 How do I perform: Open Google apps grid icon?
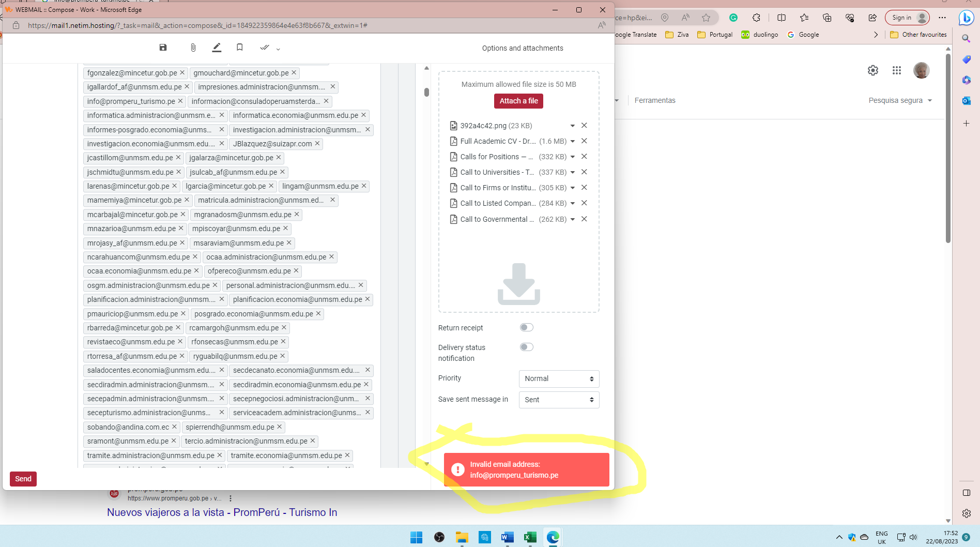(x=897, y=70)
